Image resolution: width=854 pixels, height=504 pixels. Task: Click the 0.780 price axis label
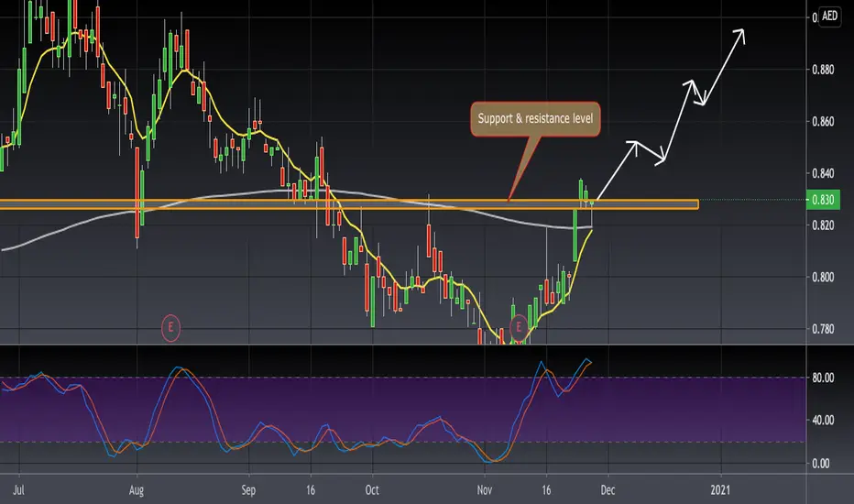point(823,329)
